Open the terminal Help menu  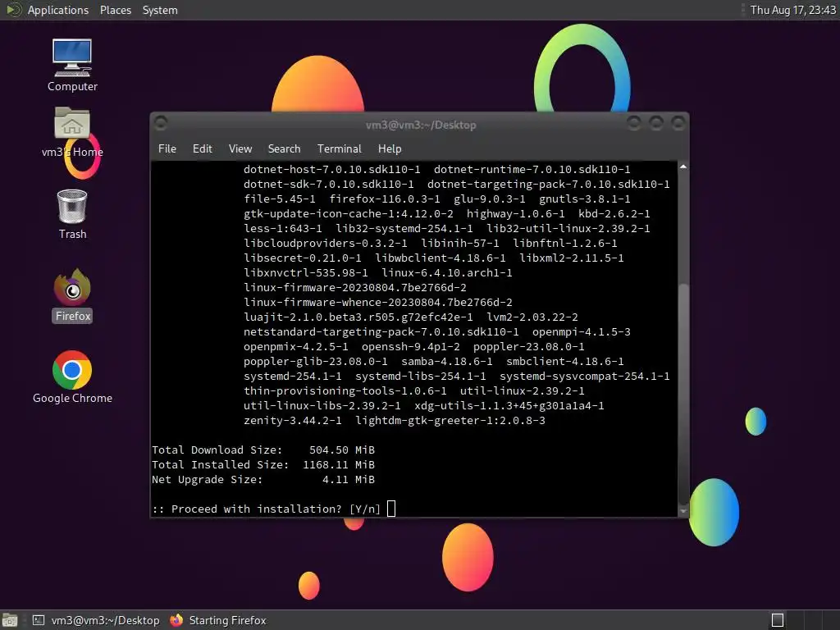(390, 149)
